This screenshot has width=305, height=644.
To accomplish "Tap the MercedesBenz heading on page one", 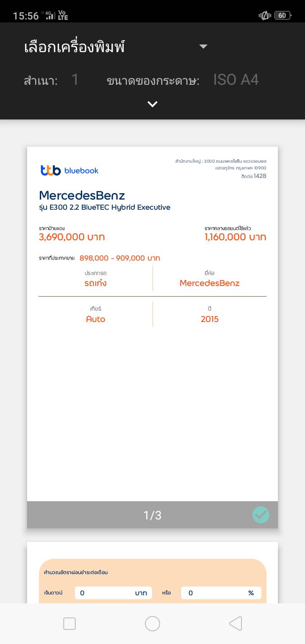I will (82, 195).
